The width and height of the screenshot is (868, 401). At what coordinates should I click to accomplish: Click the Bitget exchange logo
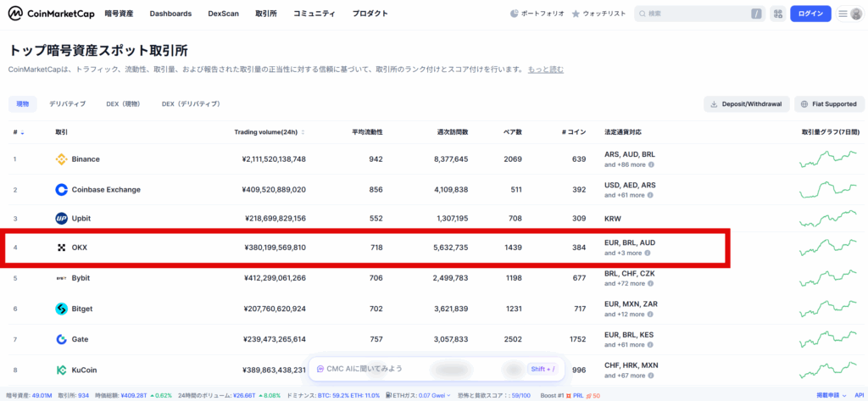(61, 309)
